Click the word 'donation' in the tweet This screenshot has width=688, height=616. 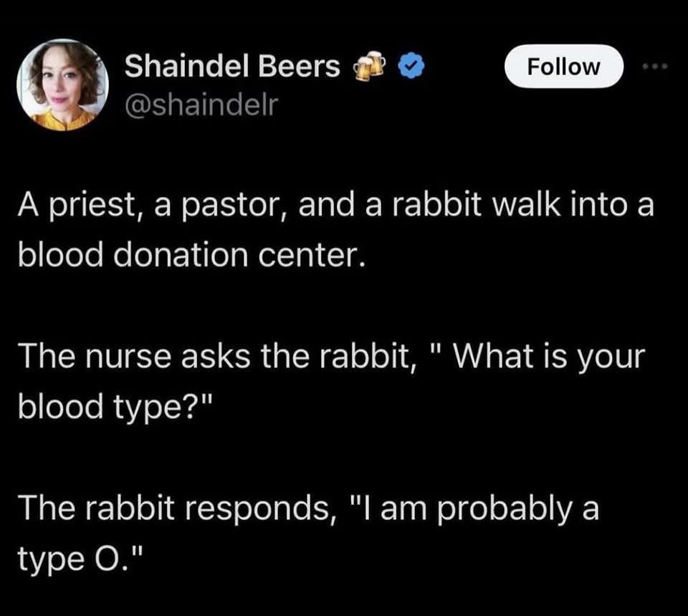(181, 255)
